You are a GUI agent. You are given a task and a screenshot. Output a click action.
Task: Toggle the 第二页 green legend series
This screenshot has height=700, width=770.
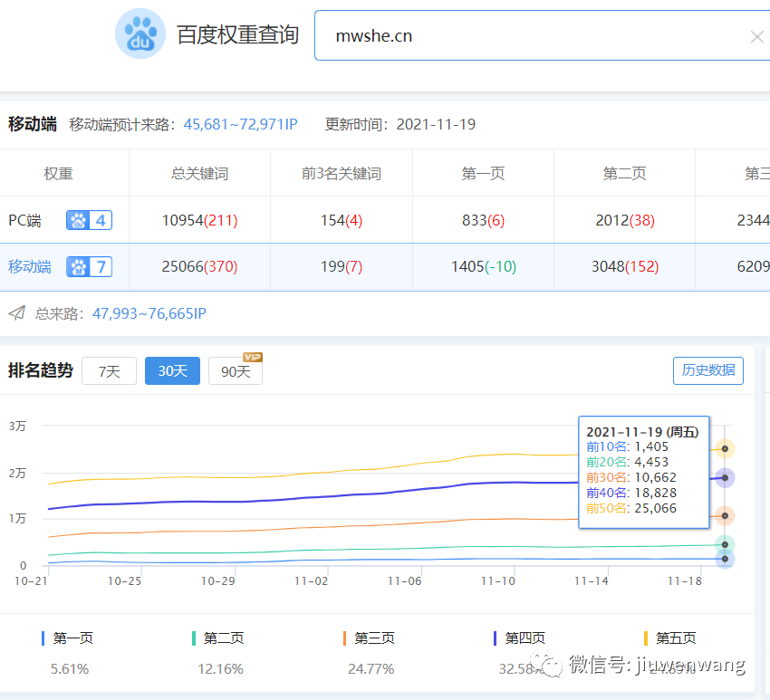pos(218,638)
